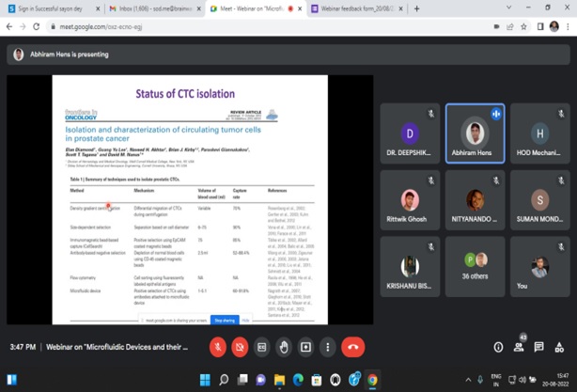Open the chat panel icon
This screenshot has width=577, height=392.
tap(538, 347)
